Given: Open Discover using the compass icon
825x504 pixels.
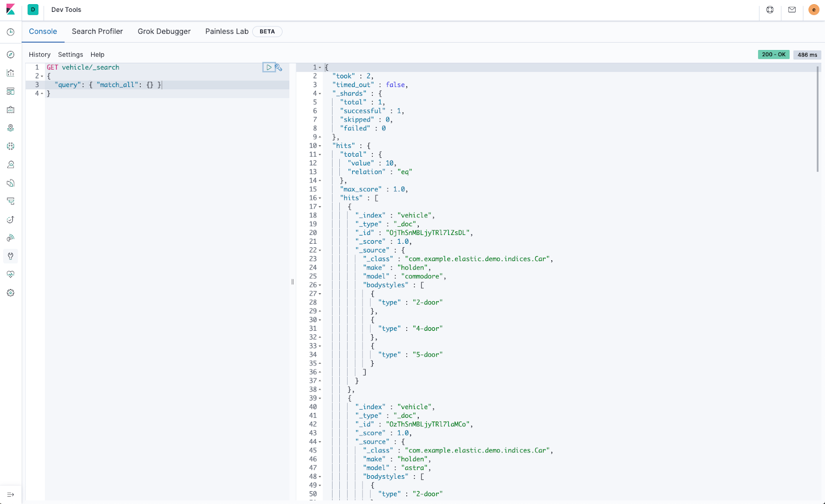Looking at the screenshot, I should point(10,54).
